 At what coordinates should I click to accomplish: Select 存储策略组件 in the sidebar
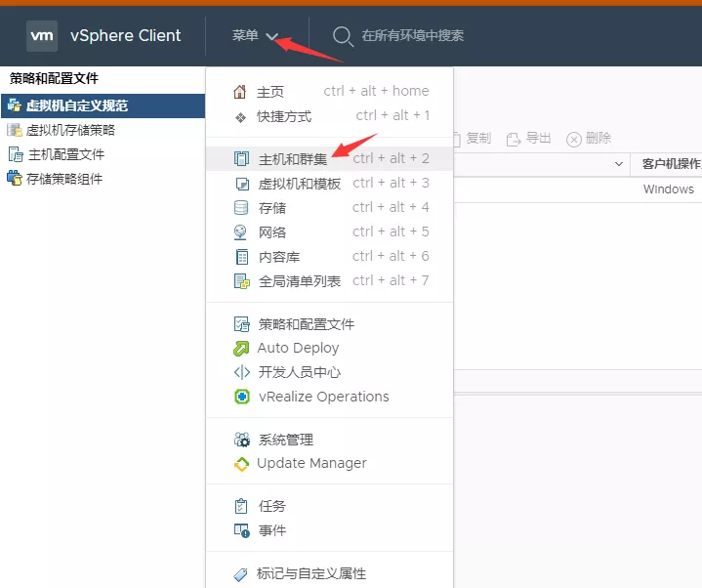pos(64,179)
